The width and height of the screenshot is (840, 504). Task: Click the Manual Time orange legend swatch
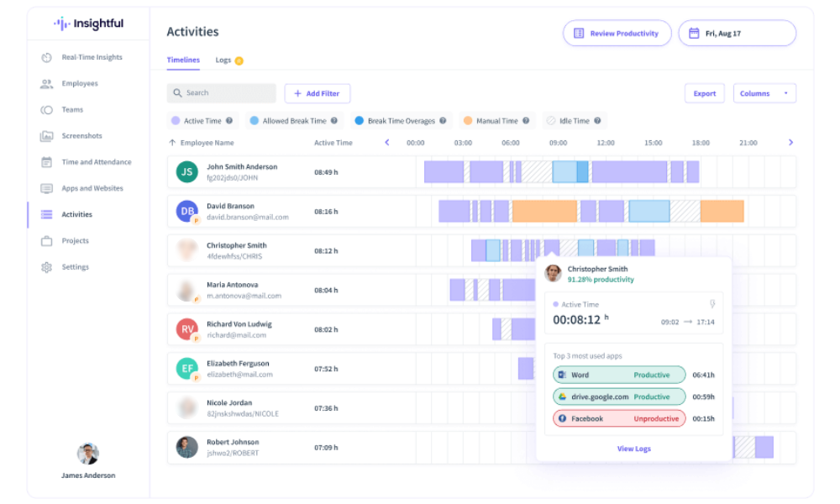coord(468,121)
